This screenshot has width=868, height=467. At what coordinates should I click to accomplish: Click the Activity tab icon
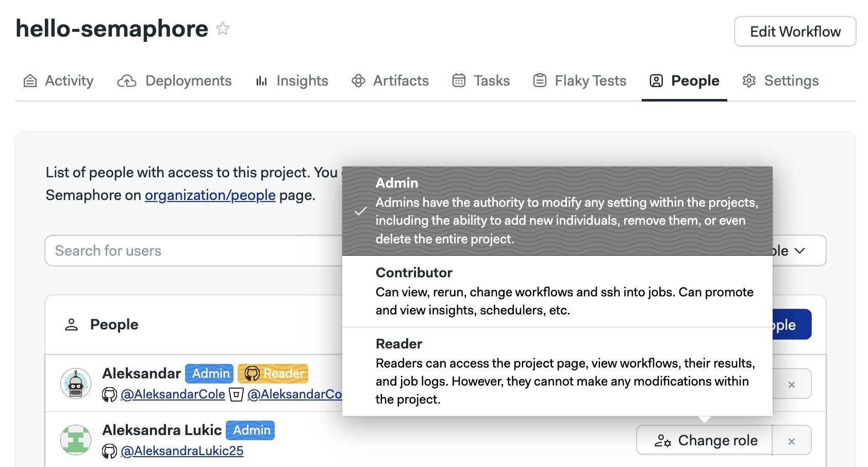tap(30, 81)
